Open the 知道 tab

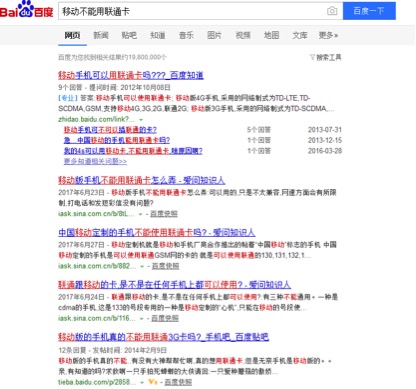tap(158, 35)
